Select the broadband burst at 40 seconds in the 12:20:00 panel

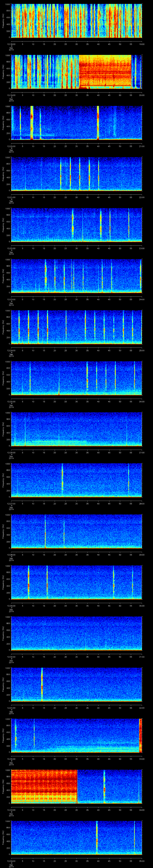coord(98,123)
